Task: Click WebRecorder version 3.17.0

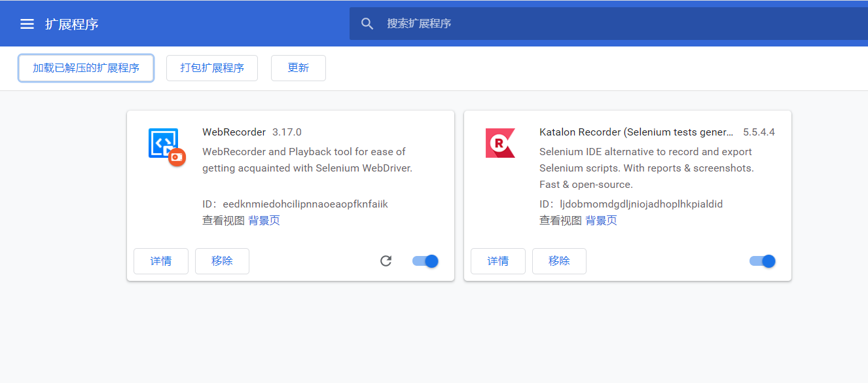Action: click(x=287, y=132)
